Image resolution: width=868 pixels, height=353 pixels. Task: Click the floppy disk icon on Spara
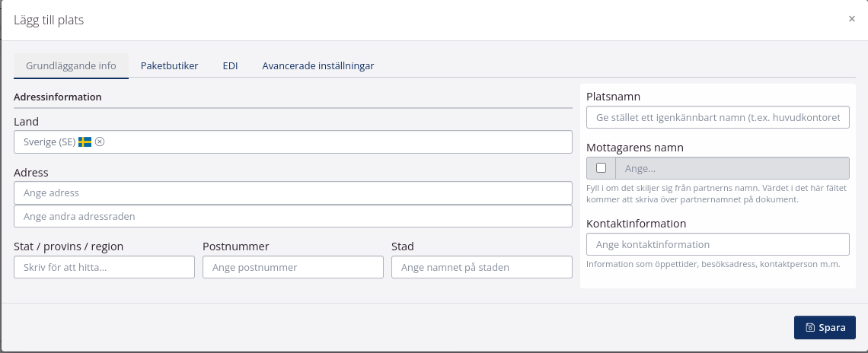(811, 328)
